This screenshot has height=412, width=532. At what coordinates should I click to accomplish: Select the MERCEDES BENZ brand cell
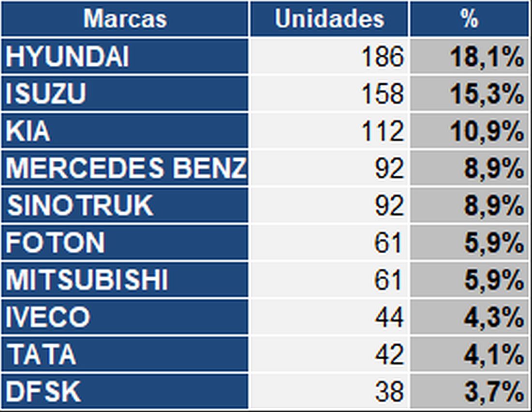coord(125,168)
